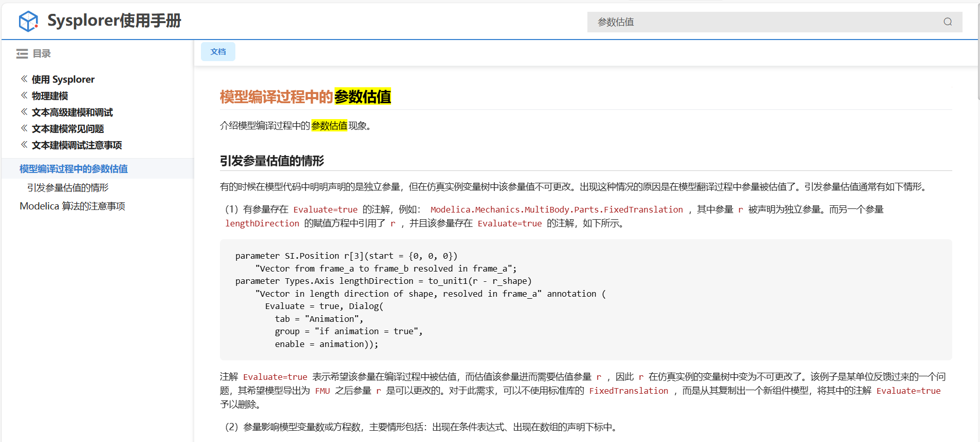Select 模型编译过程中的参数估值 sidebar entry
This screenshot has height=442, width=980.
(73, 169)
